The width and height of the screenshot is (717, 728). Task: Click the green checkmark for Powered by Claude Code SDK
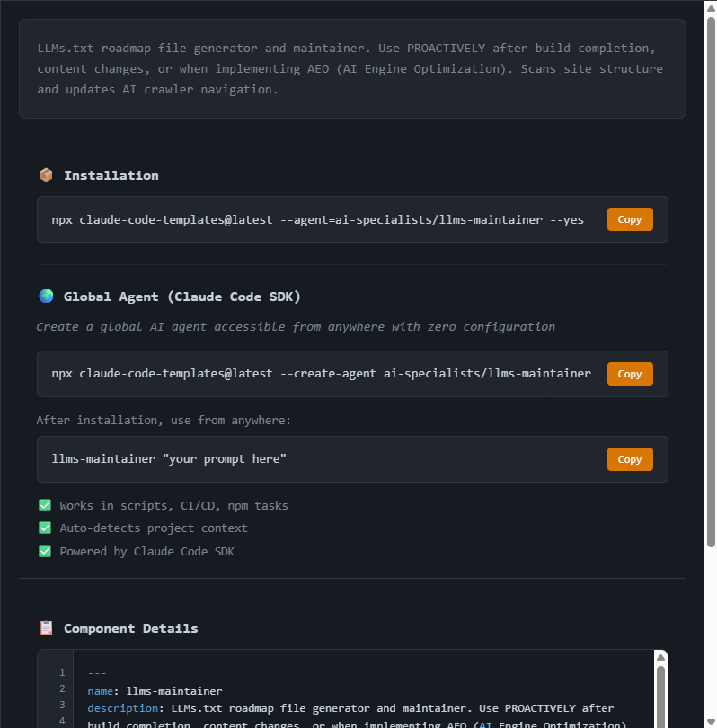45,551
